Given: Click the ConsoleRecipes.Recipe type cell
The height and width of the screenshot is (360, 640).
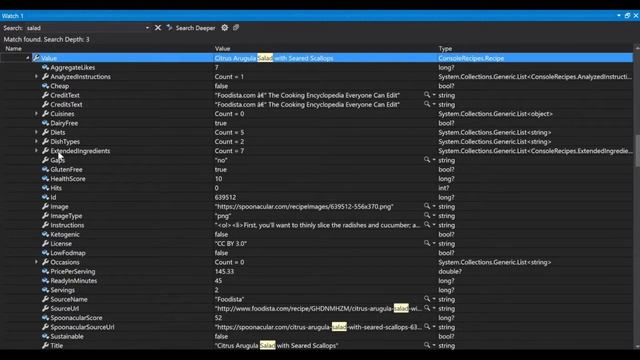Looking at the screenshot, I should (471, 58).
